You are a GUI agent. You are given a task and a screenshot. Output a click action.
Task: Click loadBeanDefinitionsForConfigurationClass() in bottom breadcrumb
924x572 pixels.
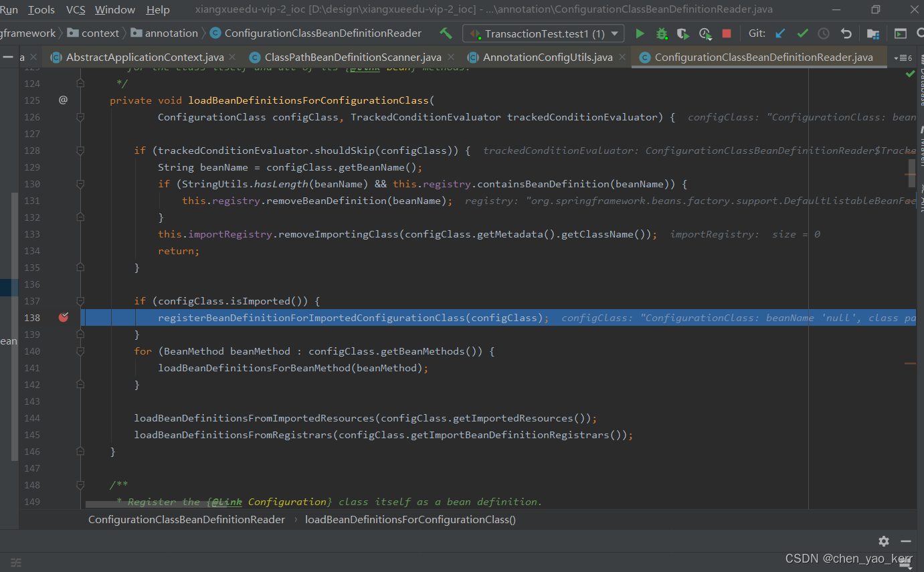tap(410, 519)
